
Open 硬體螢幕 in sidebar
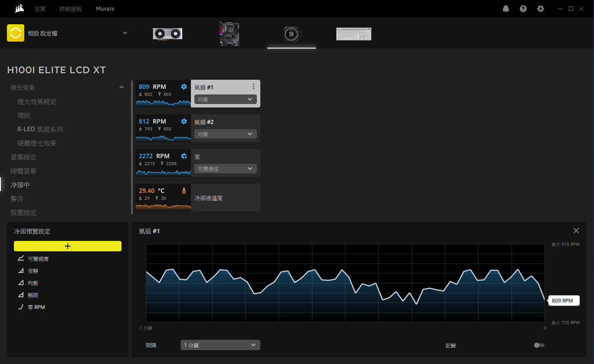(x=23, y=171)
